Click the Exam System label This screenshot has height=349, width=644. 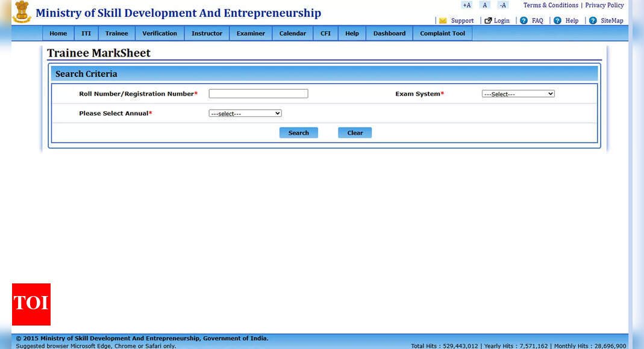(x=420, y=94)
